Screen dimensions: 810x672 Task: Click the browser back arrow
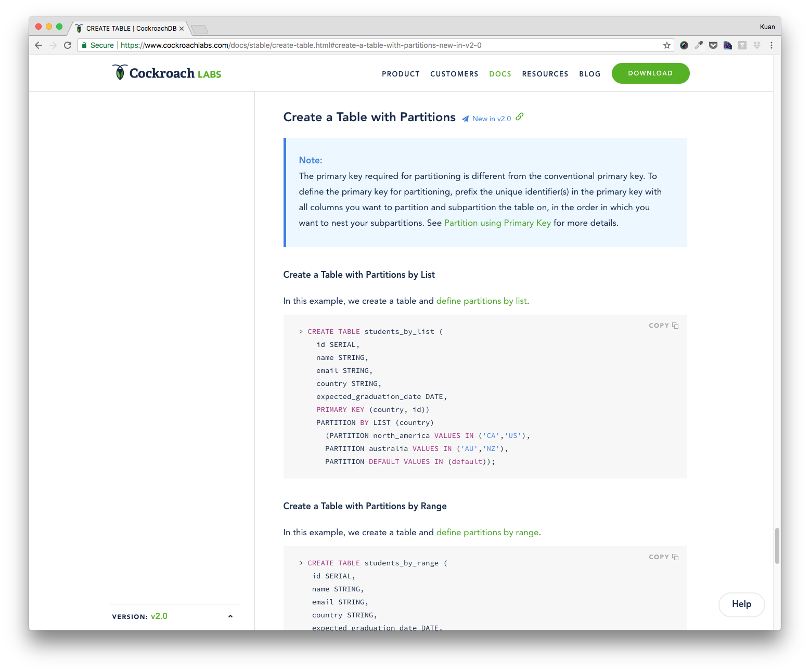tap(38, 45)
